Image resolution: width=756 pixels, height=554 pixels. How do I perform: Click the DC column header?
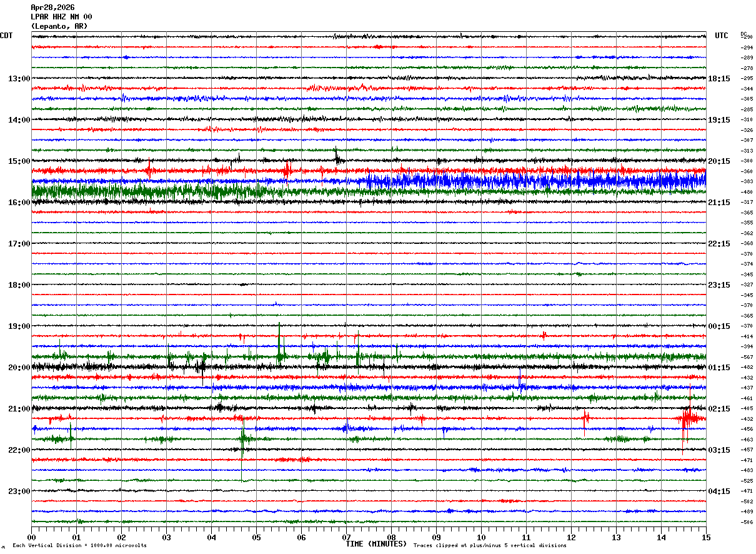click(x=744, y=34)
